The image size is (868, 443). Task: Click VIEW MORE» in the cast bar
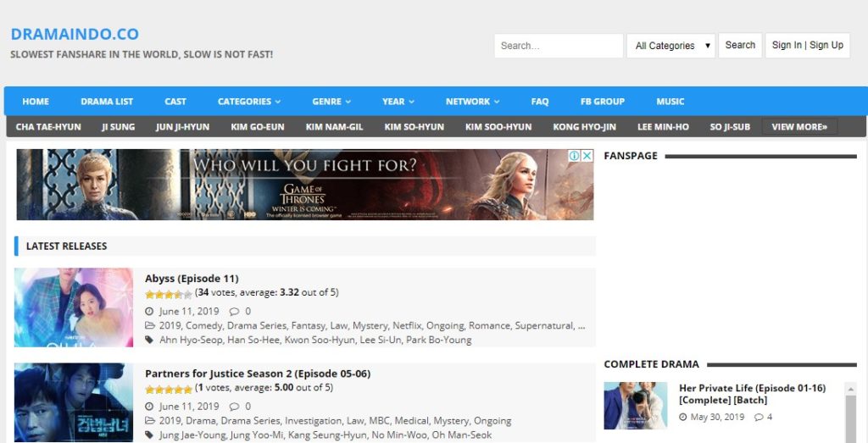(x=799, y=127)
